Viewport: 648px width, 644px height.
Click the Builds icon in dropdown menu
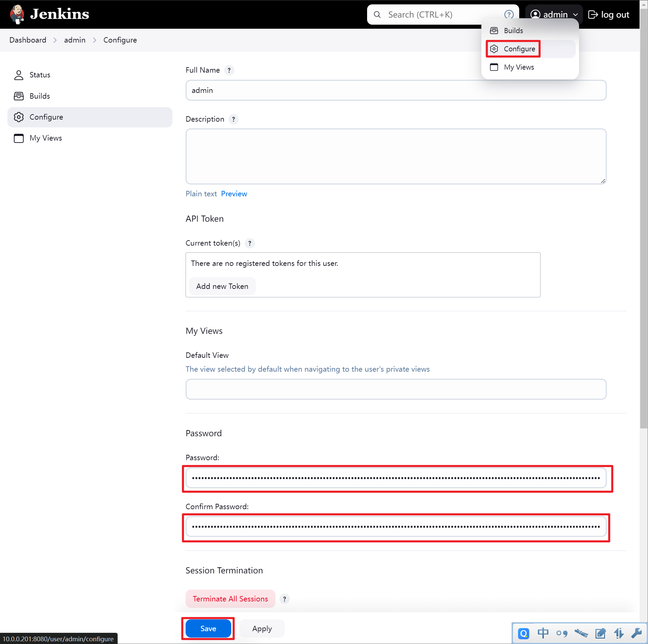(x=494, y=30)
